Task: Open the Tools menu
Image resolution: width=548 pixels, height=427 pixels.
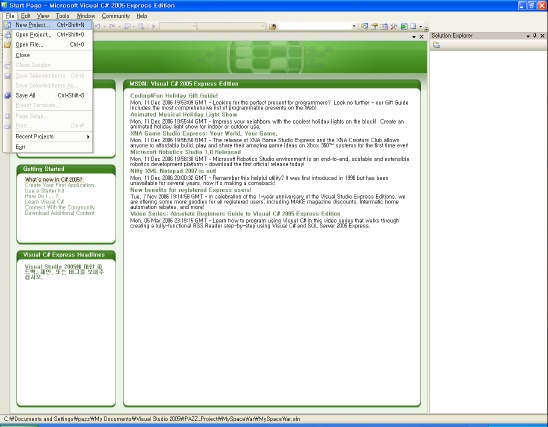Action: pos(63,16)
